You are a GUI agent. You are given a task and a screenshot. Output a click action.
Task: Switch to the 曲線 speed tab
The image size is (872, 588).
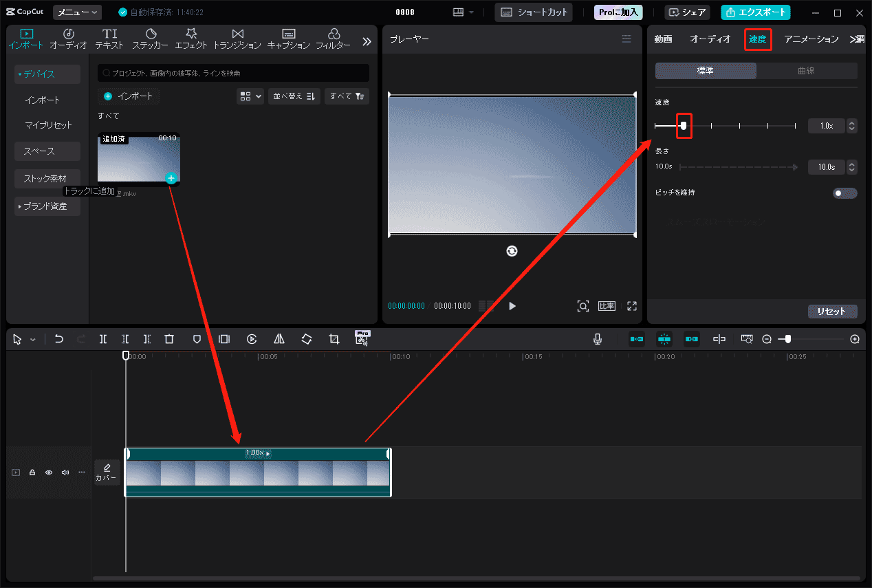(806, 71)
